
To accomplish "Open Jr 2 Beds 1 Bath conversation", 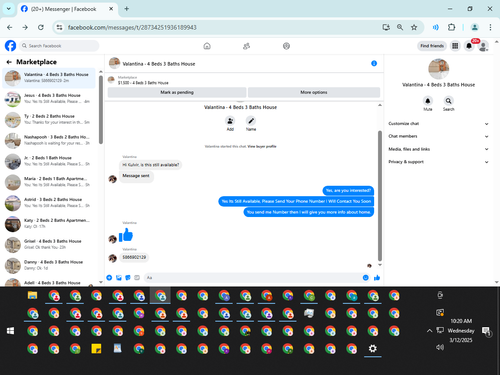I will [49, 161].
